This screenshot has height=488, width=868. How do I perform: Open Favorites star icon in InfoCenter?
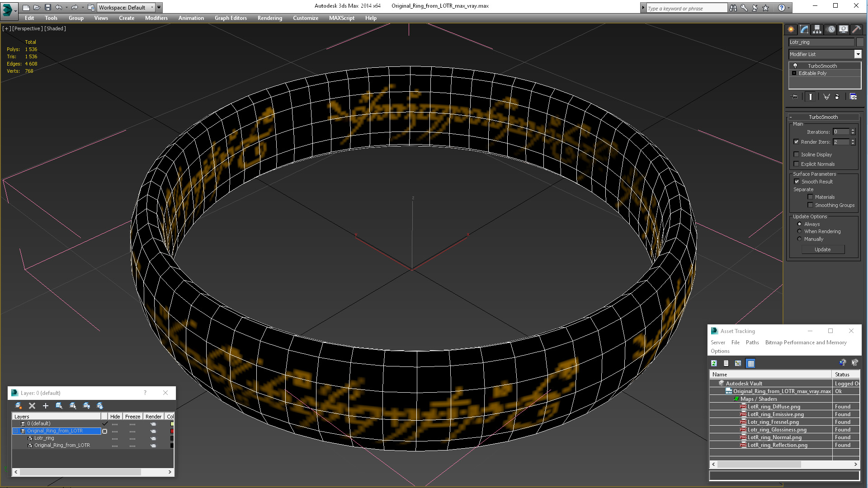point(766,8)
